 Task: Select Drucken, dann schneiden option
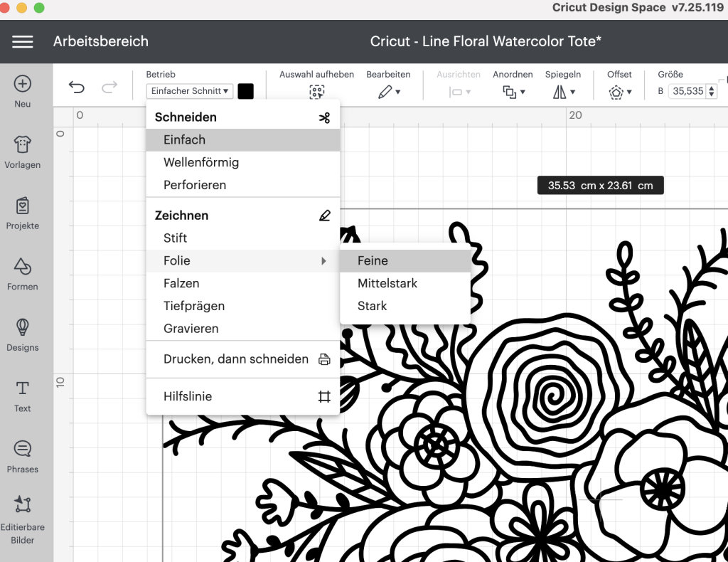(x=236, y=359)
